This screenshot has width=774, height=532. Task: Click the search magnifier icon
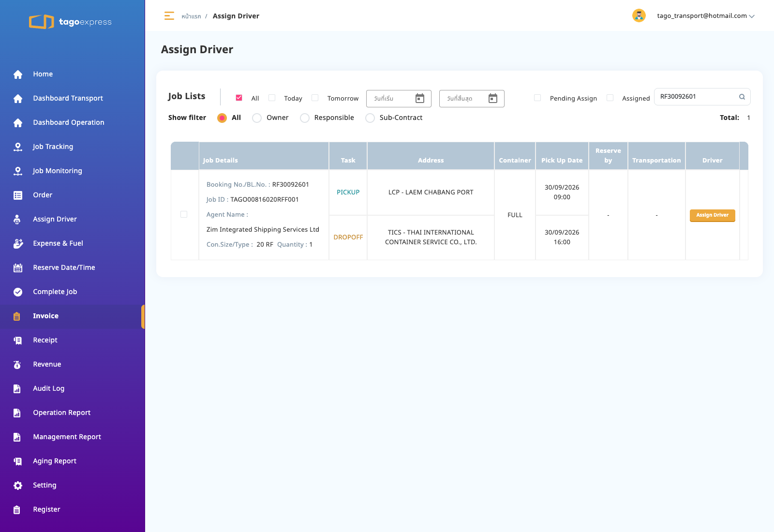click(x=742, y=97)
